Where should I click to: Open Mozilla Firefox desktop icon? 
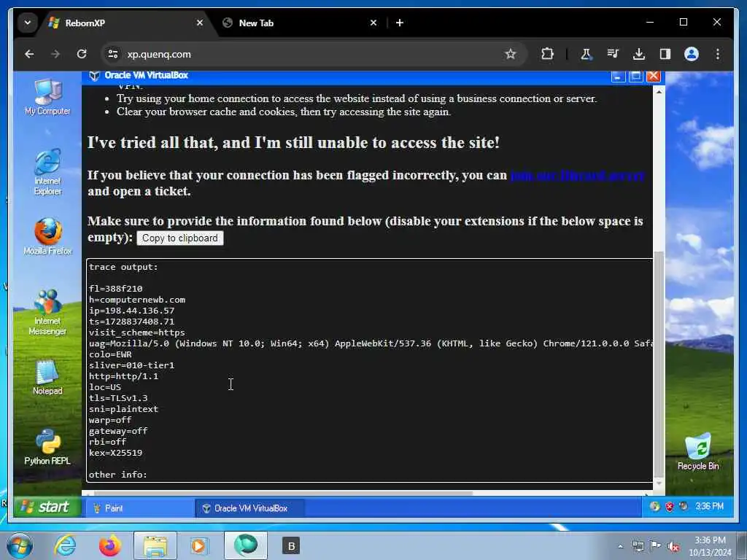click(47, 237)
